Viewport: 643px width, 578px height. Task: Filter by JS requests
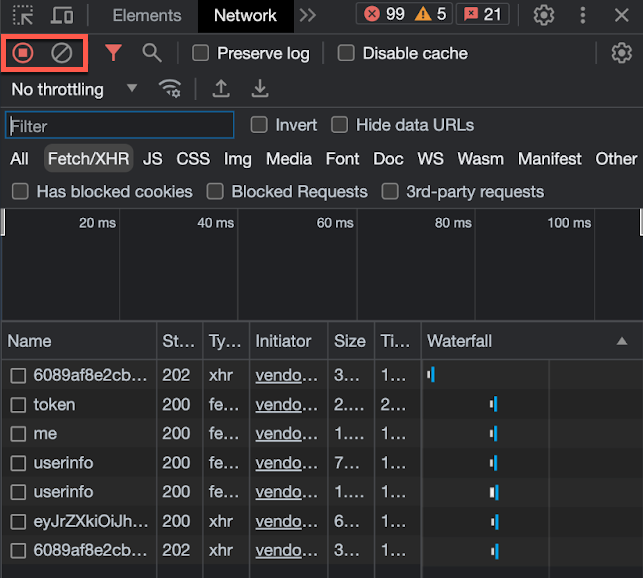[153, 159]
